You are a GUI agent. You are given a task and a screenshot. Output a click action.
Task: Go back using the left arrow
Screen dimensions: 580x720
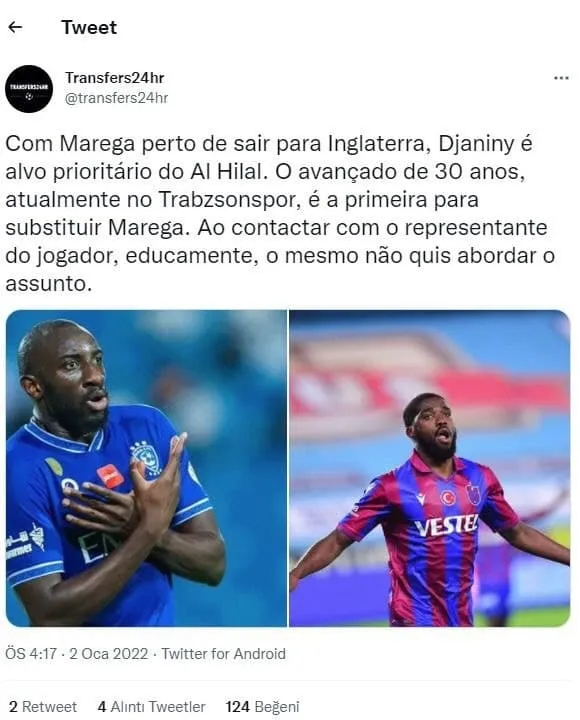point(15,28)
